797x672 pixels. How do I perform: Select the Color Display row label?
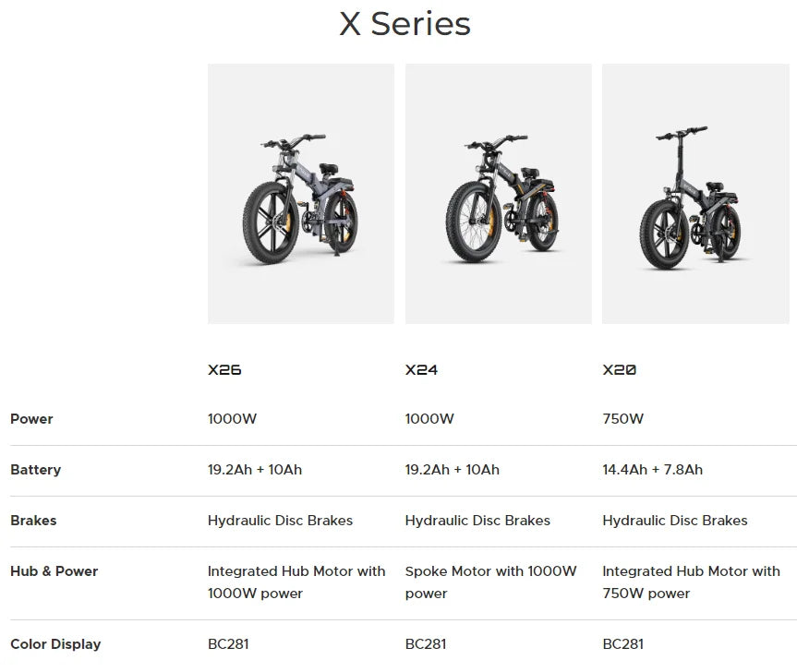(x=55, y=644)
